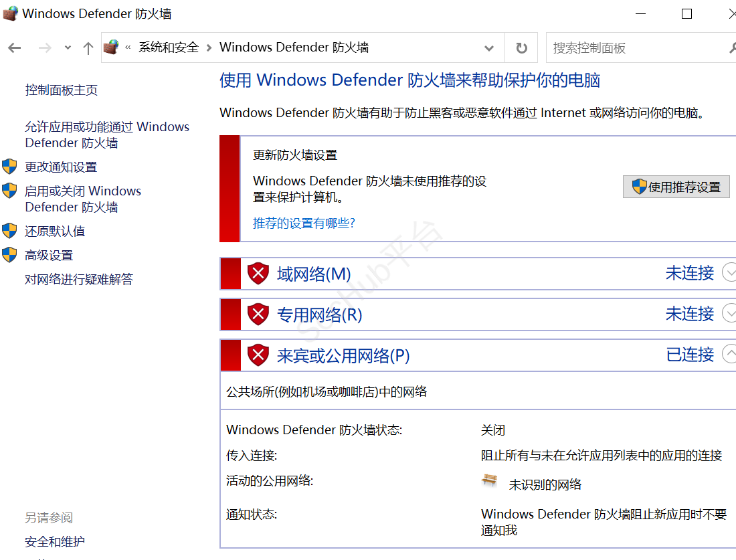The width and height of the screenshot is (736, 560).
Task: Click the red shield icon beside 专用网络(R)
Action: click(258, 314)
